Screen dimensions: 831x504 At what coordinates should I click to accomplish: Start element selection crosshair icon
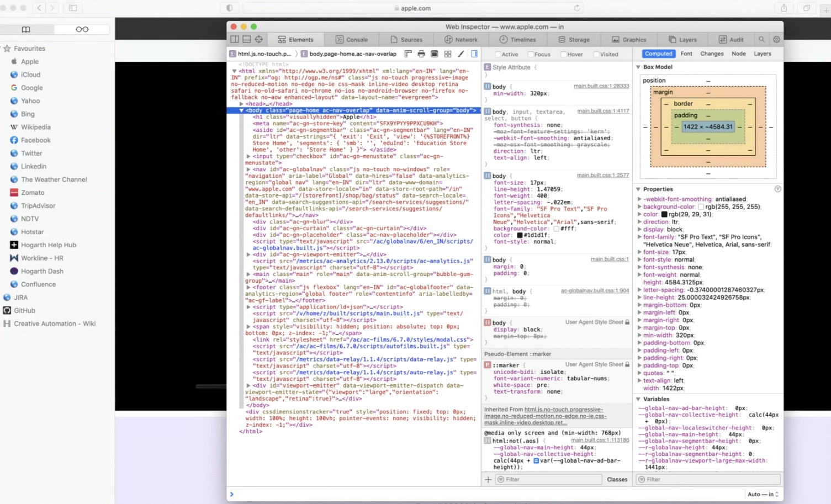(259, 39)
